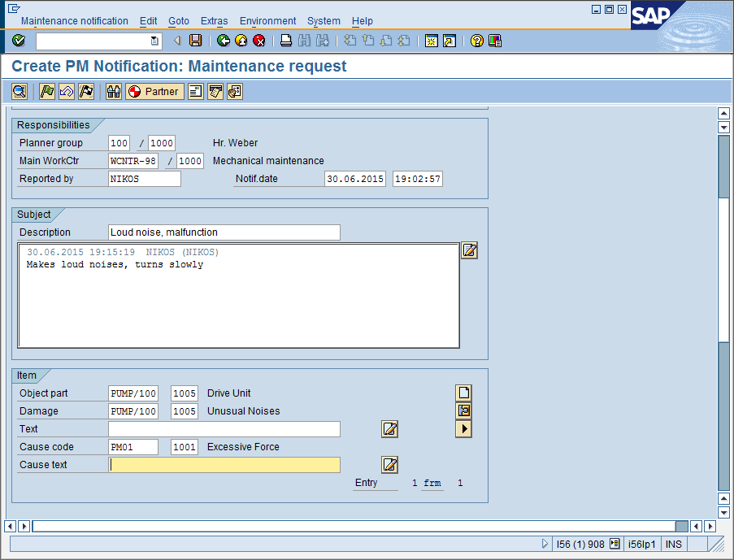
Task: Click the Postpone notification flag icon
Action: 67,91
